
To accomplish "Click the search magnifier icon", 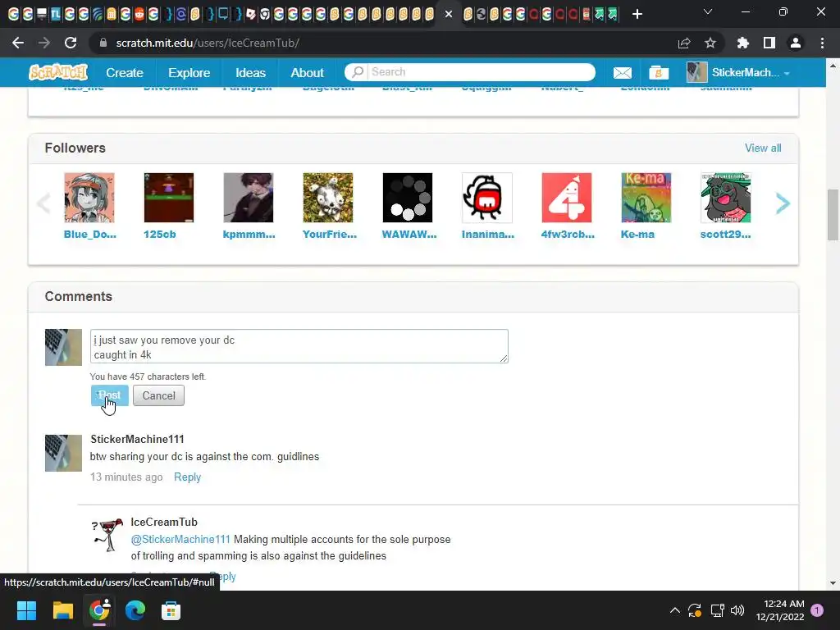I will pyautogui.click(x=358, y=72).
